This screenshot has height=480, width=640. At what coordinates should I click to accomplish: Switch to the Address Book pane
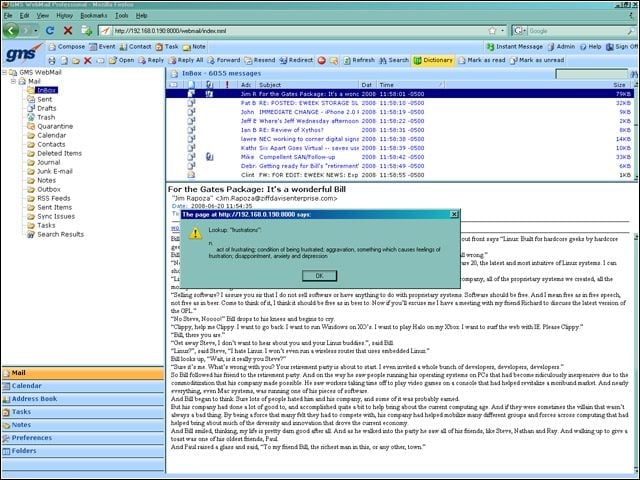point(83,399)
